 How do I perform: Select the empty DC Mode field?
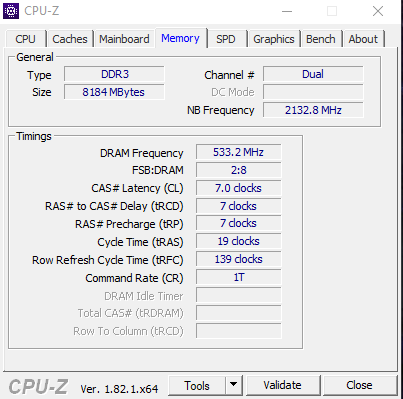pyautogui.click(x=313, y=92)
